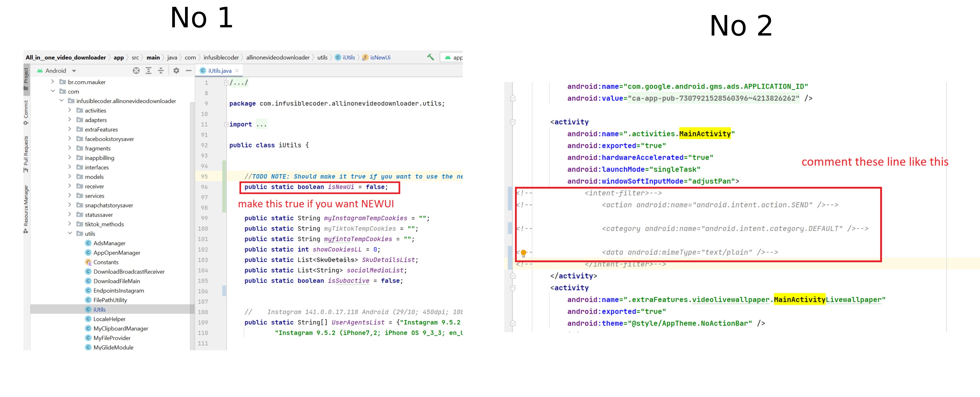Click the select opened file target icon
Image resolution: width=980 pixels, height=397 pixels.
coord(136,71)
